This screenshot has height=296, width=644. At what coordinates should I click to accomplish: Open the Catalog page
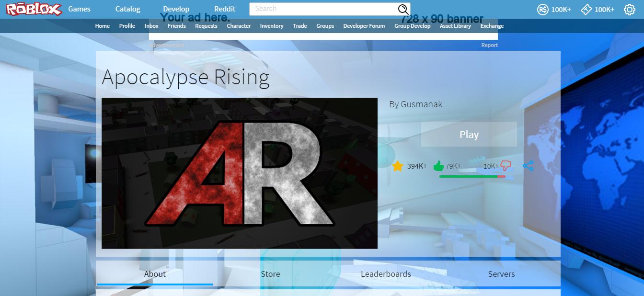[127, 9]
